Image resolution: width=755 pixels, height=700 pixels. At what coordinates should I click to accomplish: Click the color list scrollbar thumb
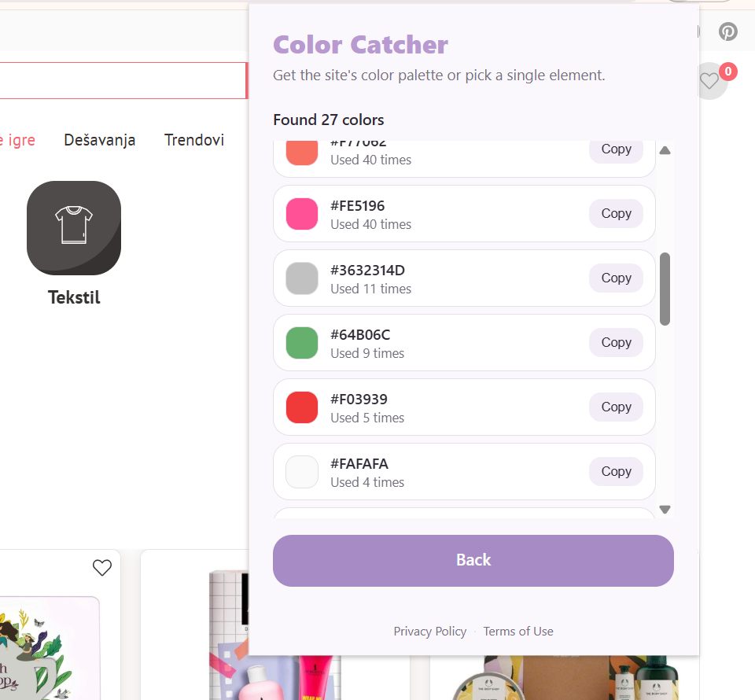665,289
